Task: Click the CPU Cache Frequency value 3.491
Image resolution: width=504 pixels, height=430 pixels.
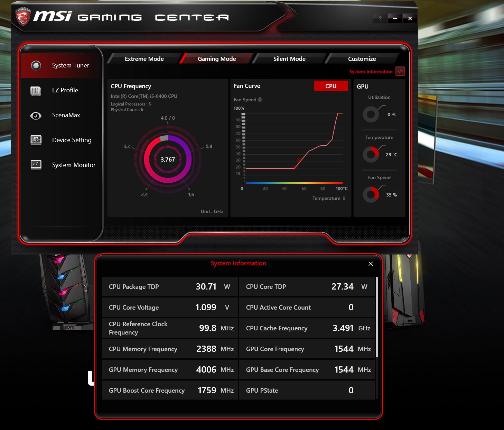Action: (343, 328)
